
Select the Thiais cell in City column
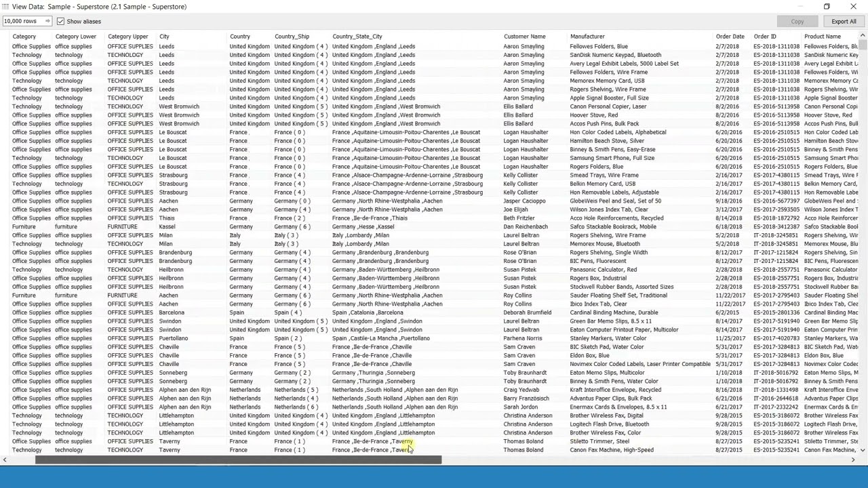[x=166, y=218]
